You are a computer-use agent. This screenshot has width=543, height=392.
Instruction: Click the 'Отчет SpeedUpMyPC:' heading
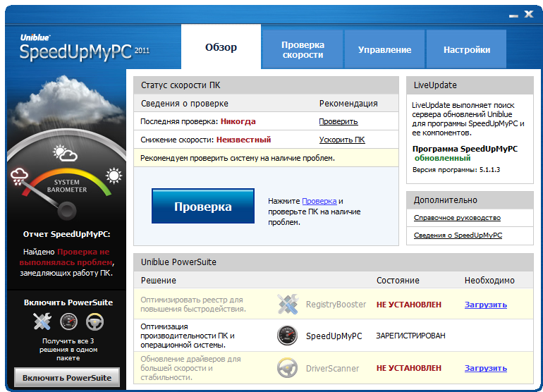pyautogui.click(x=66, y=235)
